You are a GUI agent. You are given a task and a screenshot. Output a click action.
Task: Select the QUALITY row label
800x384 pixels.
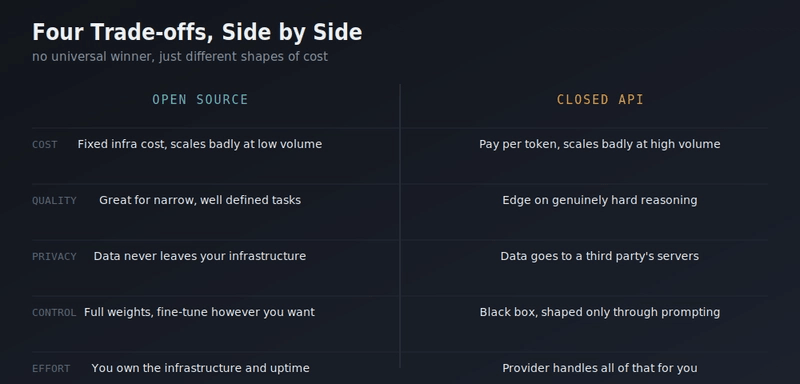(54, 200)
